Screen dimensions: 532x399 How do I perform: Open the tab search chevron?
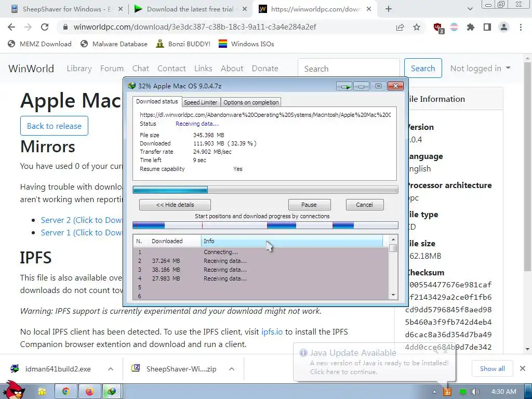pyautogui.click(x=470, y=9)
